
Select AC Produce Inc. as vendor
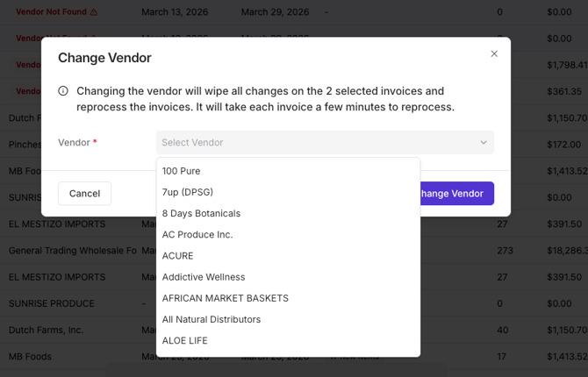point(197,235)
